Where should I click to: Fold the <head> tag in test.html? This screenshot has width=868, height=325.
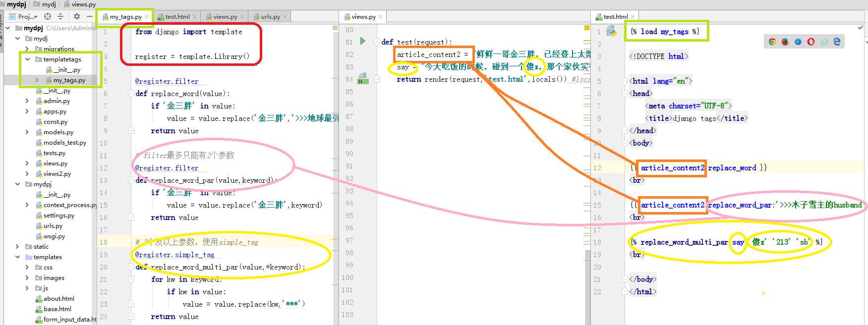pyautogui.click(x=625, y=93)
